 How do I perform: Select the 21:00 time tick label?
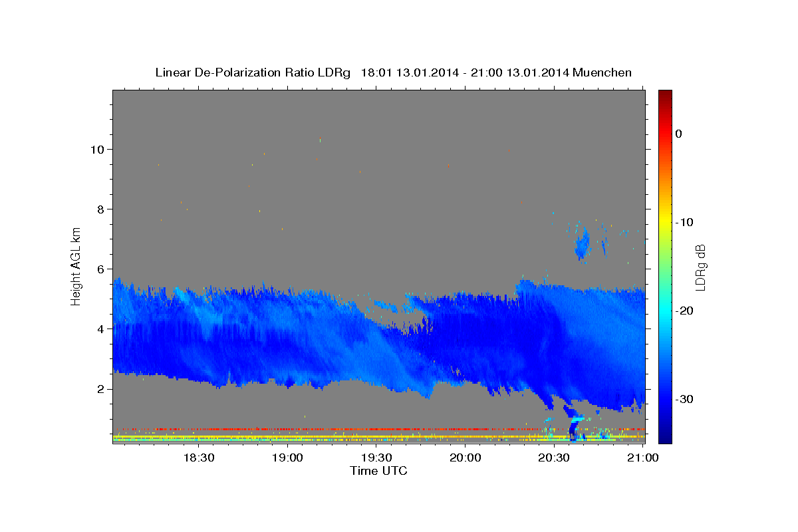pyautogui.click(x=642, y=458)
